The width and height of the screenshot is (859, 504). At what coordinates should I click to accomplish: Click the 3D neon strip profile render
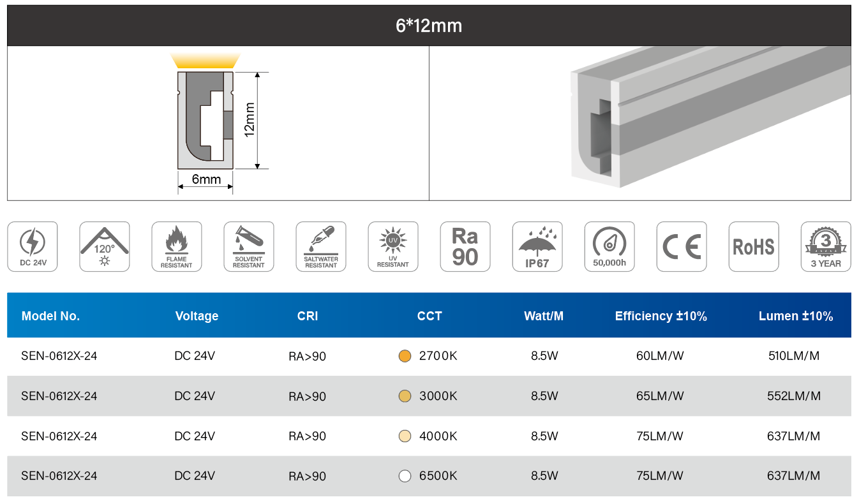(710, 117)
